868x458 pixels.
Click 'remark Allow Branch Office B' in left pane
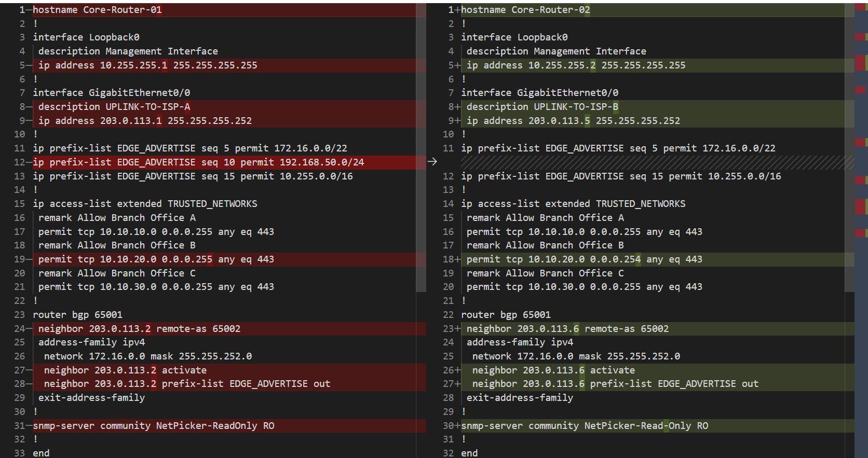pyautogui.click(x=117, y=245)
